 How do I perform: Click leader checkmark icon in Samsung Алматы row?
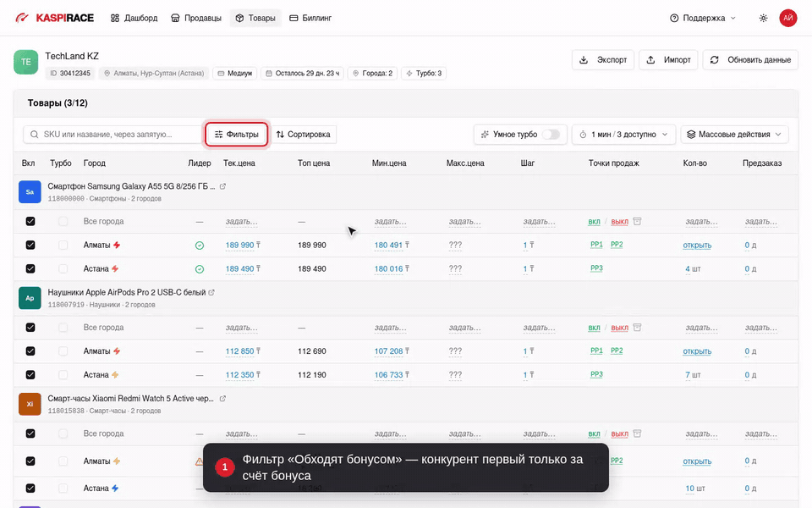click(x=200, y=246)
